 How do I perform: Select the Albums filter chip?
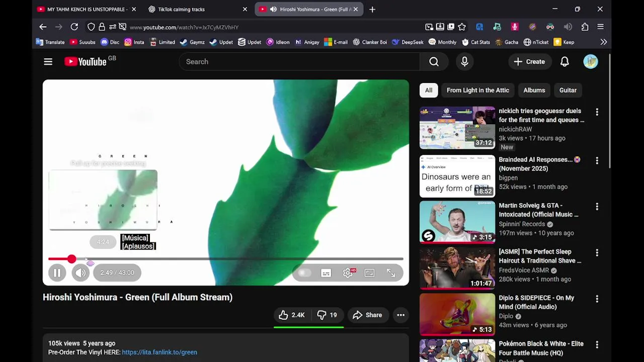[x=534, y=90]
